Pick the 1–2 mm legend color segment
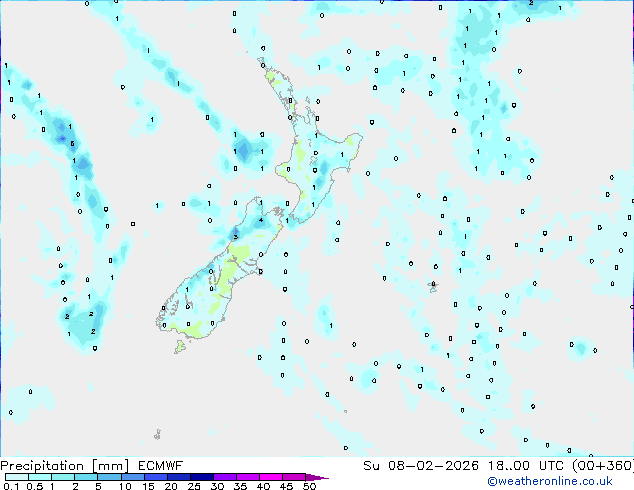The height and width of the screenshot is (490, 634). coord(63,477)
